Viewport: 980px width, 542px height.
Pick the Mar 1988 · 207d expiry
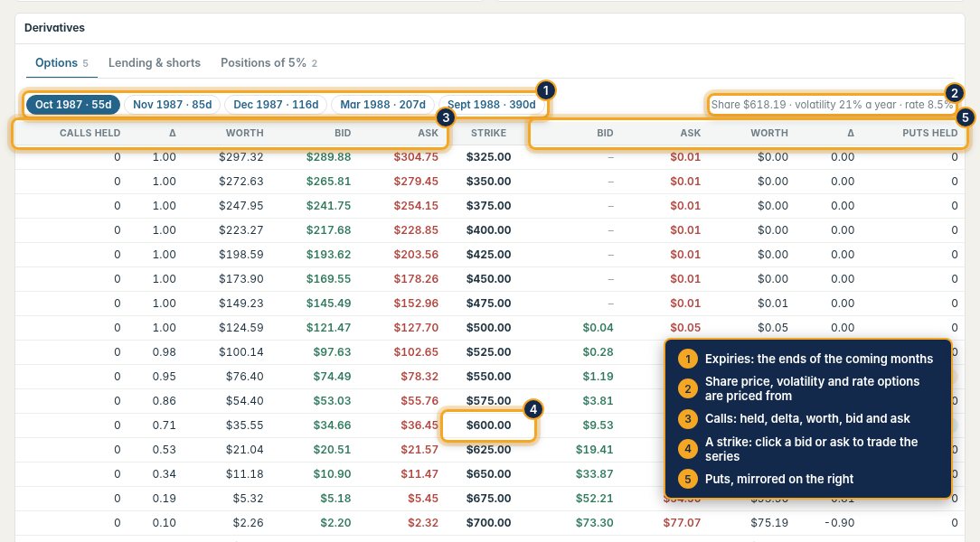(x=382, y=104)
